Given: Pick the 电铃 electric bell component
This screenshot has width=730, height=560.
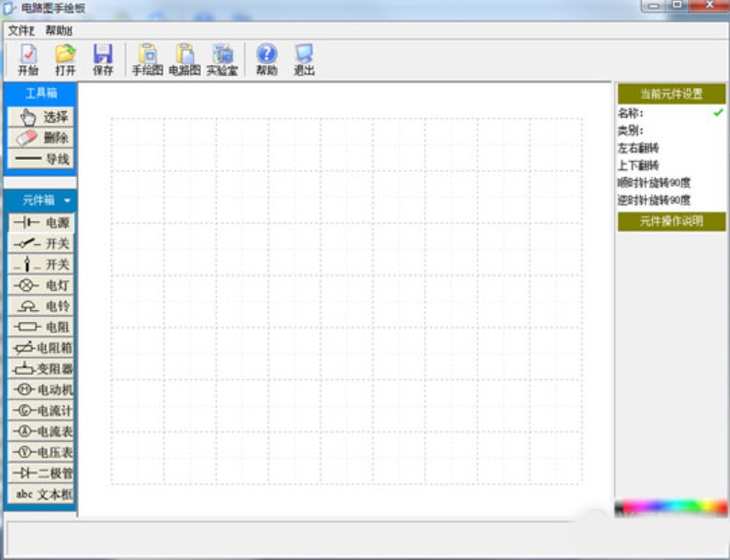Looking at the screenshot, I should (41, 306).
